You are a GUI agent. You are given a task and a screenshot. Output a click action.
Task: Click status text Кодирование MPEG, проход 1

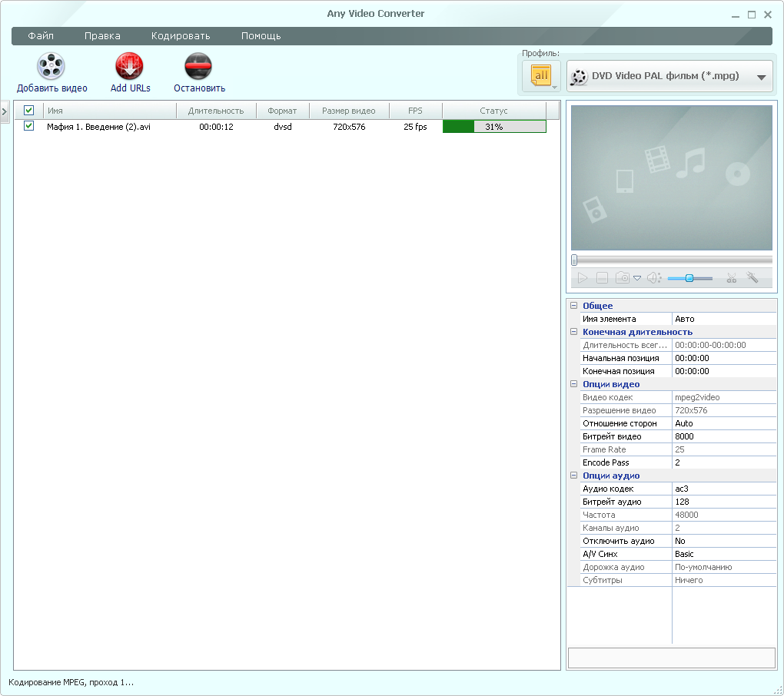[71, 682]
